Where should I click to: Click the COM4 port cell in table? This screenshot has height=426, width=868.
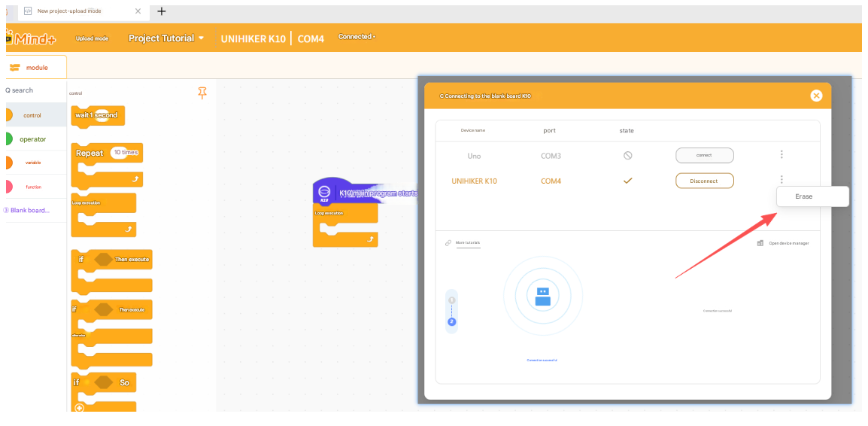pos(551,181)
